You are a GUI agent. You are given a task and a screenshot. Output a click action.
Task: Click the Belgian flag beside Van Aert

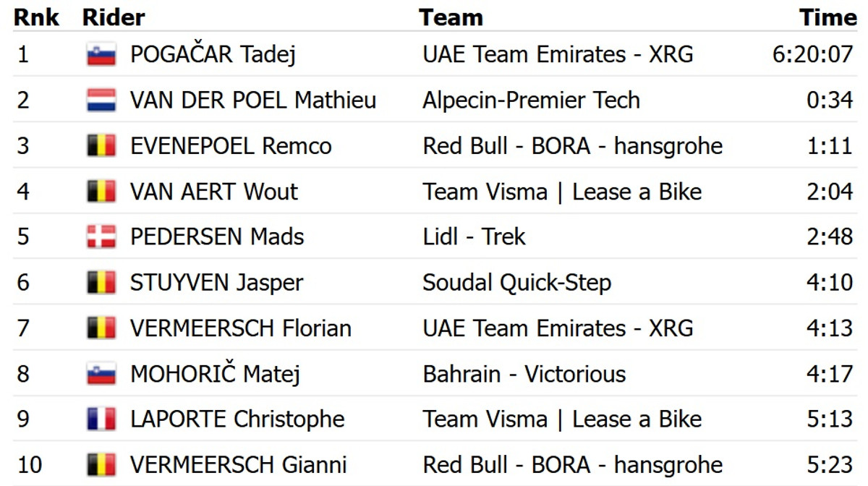click(101, 192)
